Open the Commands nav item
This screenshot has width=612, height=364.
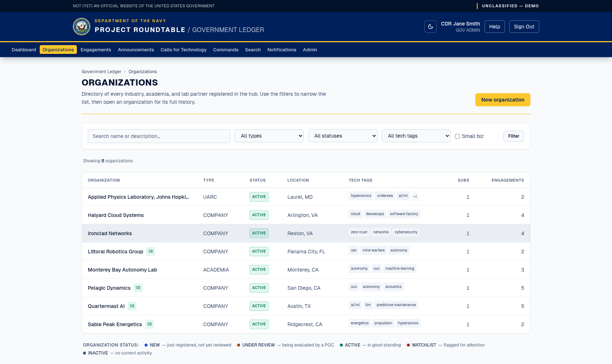pyautogui.click(x=226, y=50)
